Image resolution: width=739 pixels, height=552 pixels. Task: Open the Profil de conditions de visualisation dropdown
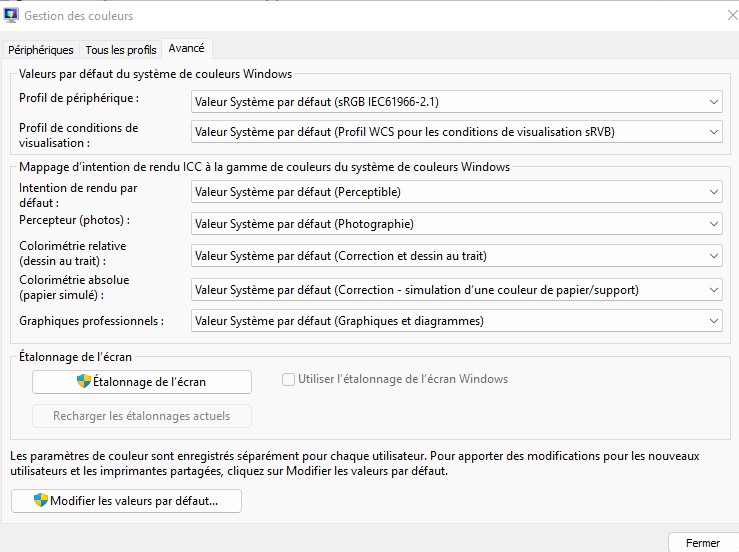713,131
